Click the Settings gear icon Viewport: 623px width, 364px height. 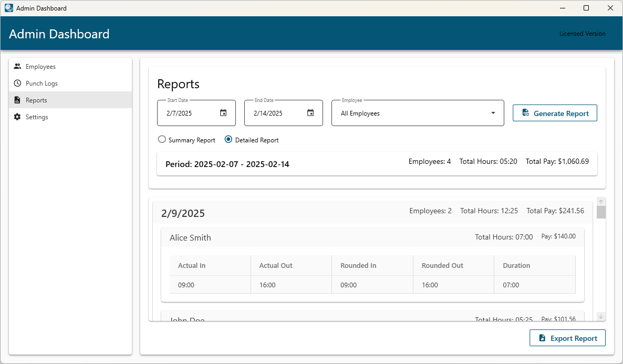pos(18,117)
